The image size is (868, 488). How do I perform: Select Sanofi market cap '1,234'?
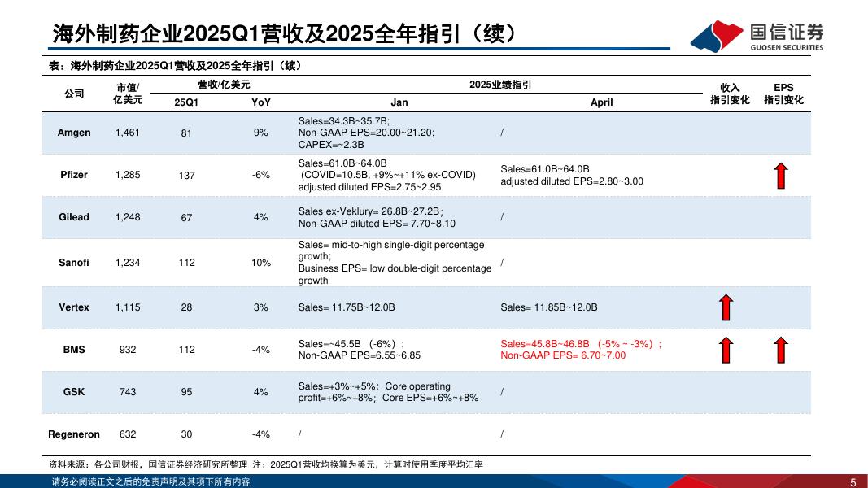tap(128, 263)
